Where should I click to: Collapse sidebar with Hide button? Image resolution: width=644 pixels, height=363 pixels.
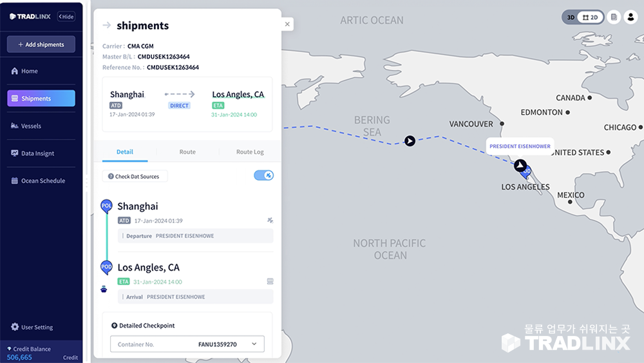tap(66, 17)
